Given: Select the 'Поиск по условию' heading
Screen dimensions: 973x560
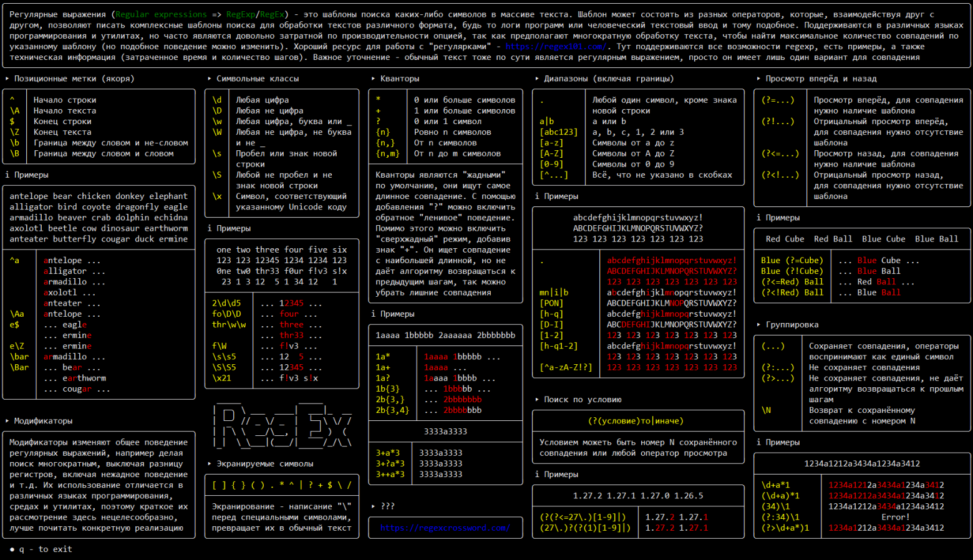Looking at the screenshot, I should [583, 400].
